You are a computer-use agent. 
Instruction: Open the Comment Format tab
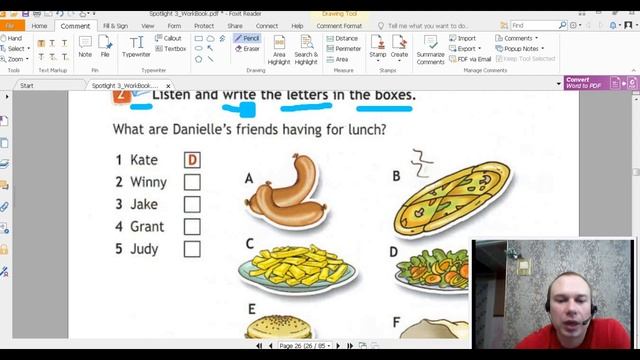(x=339, y=26)
